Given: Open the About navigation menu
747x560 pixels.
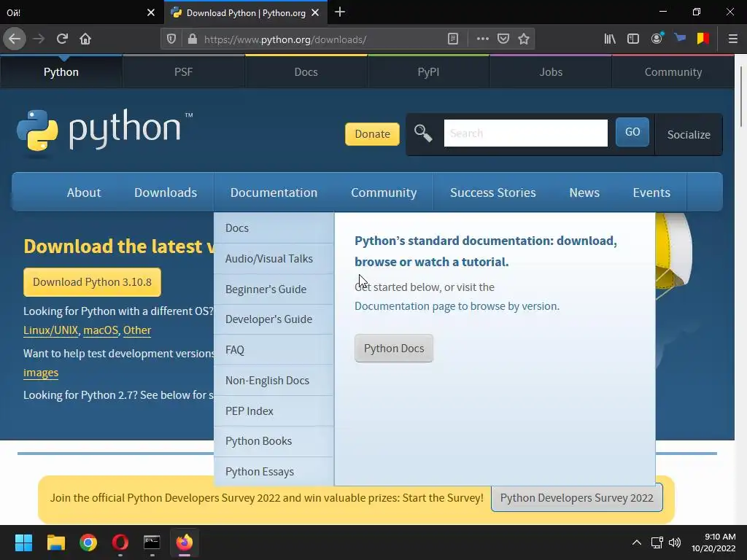Looking at the screenshot, I should tap(84, 192).
